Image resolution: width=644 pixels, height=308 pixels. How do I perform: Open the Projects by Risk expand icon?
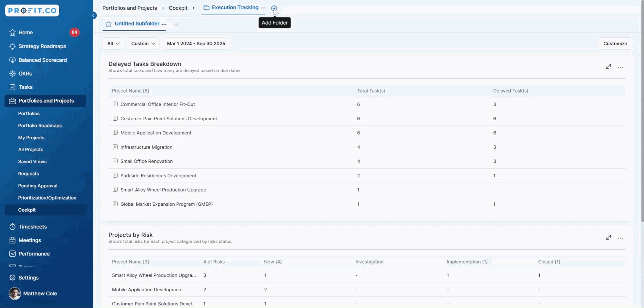608,237
